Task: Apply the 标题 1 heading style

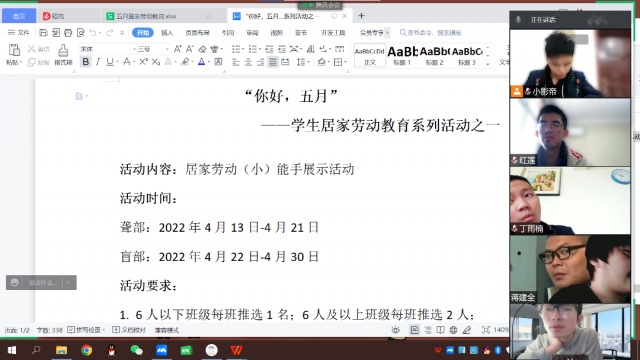Action: 402,55
